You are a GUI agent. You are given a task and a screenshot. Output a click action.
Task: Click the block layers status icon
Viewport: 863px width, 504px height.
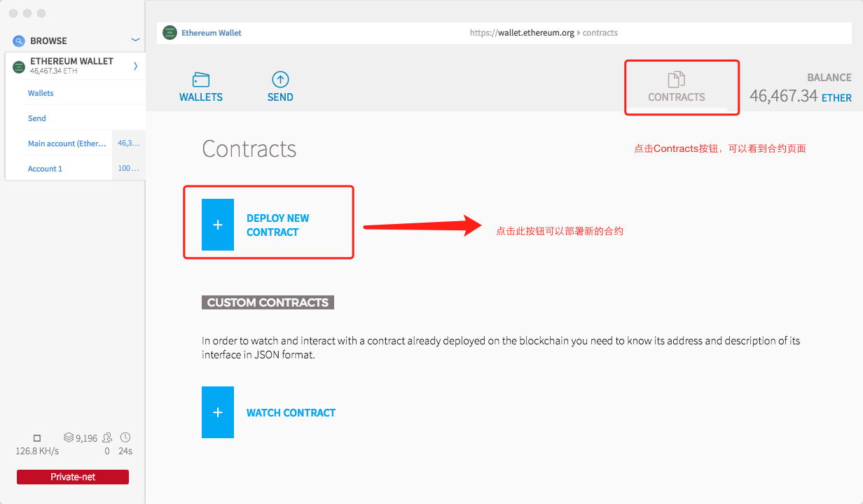click(69, 437)
